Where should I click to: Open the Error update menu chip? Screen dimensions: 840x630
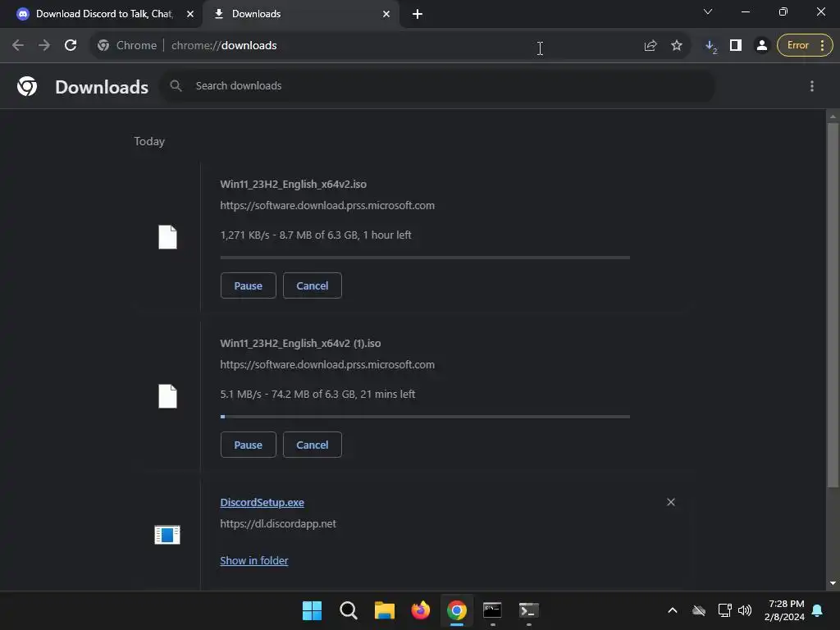point(805,46)
